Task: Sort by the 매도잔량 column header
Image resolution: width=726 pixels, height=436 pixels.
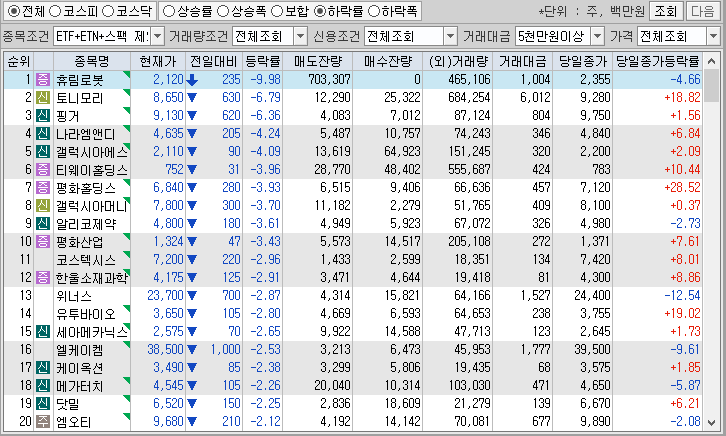Action: [x=318, y=61]
